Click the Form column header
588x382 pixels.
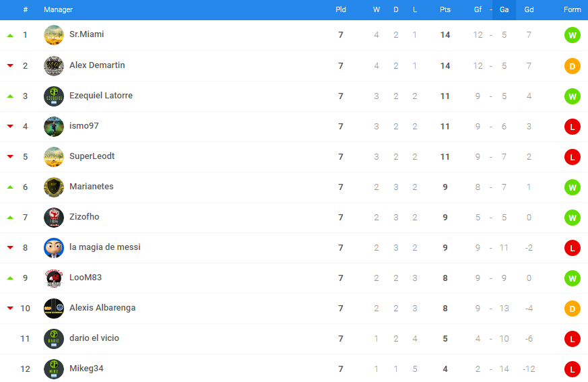coord(573,9)
